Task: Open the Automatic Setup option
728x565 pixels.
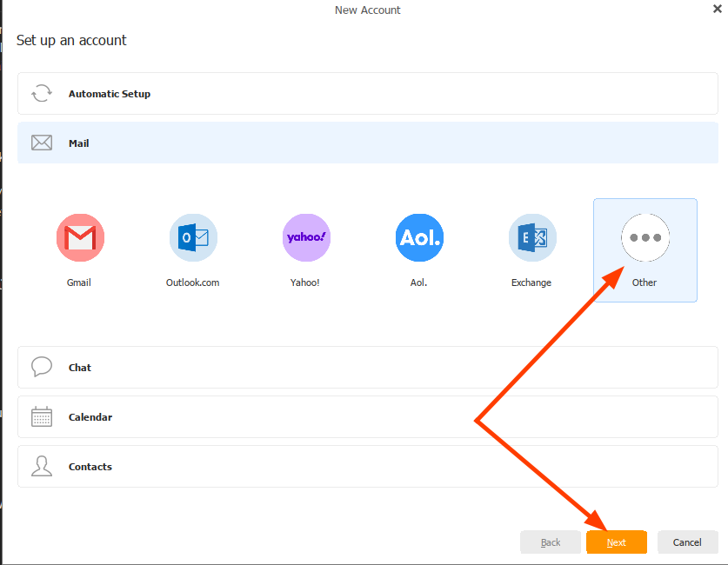Action: [x=367, y=94]
